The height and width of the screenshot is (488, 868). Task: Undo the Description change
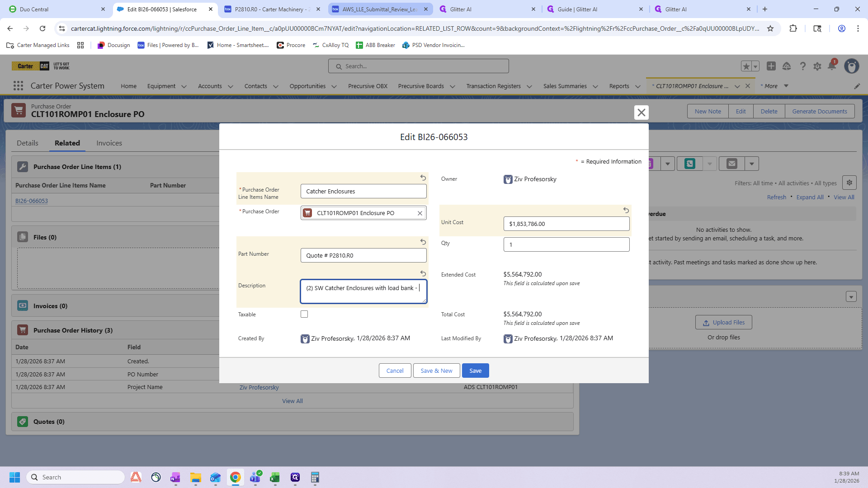point(423,274)
